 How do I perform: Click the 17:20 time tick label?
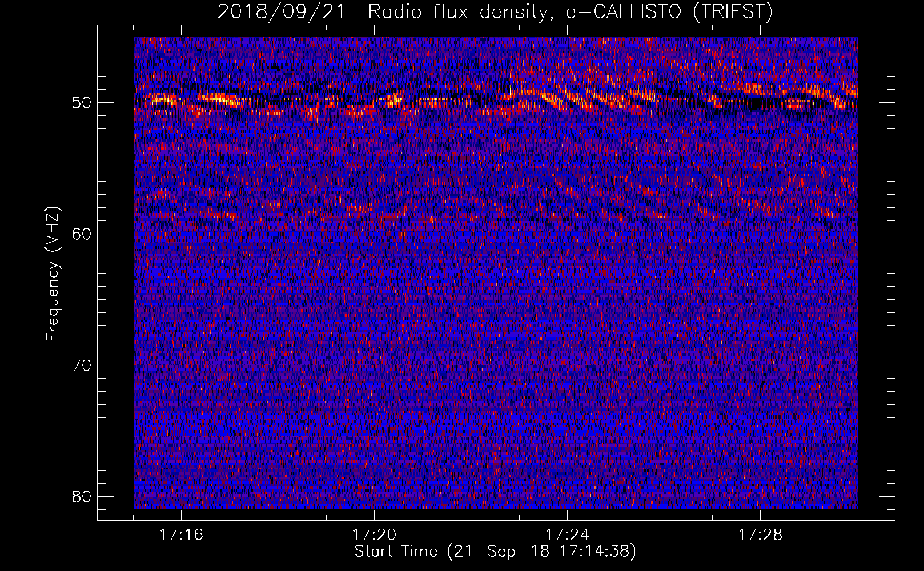[375, 535]
